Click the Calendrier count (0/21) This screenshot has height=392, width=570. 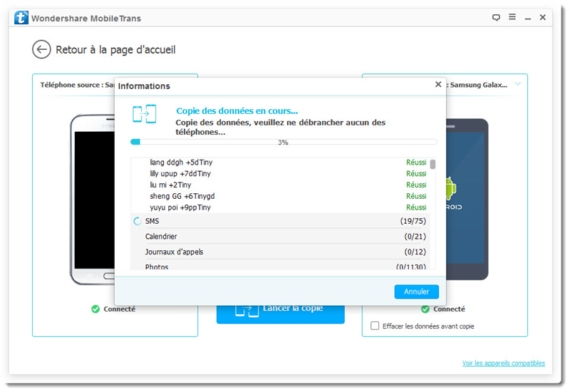pos(415,237)
